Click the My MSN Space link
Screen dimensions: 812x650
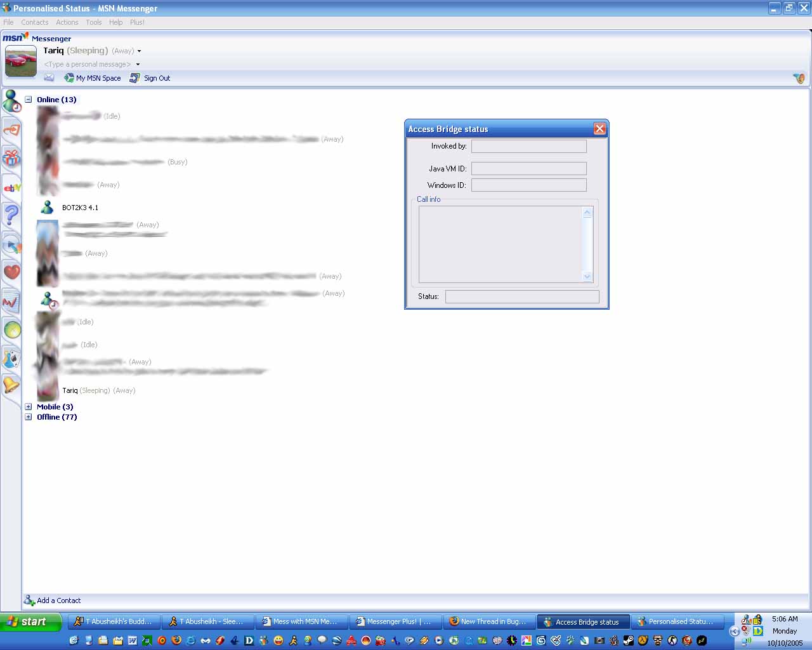(x=98, y=78)
